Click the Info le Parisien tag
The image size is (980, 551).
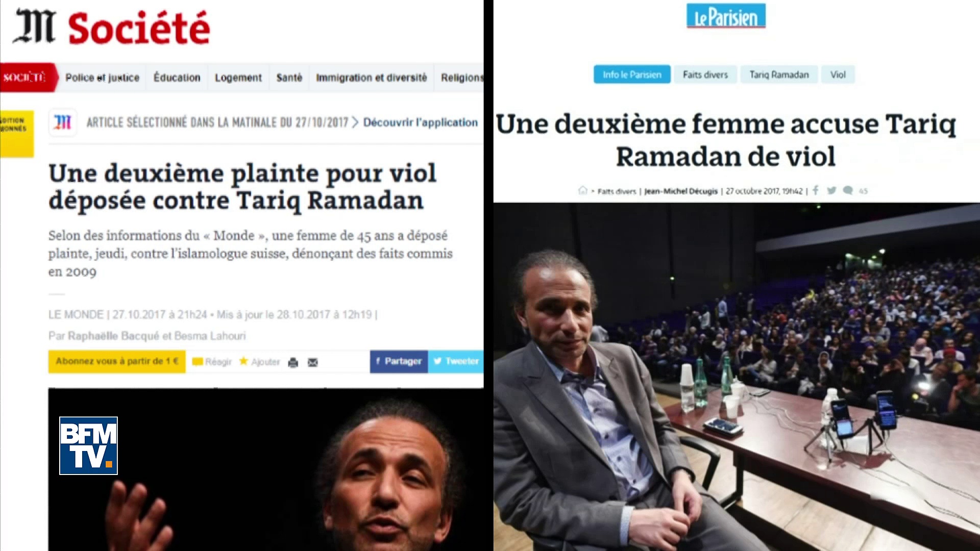632,74
